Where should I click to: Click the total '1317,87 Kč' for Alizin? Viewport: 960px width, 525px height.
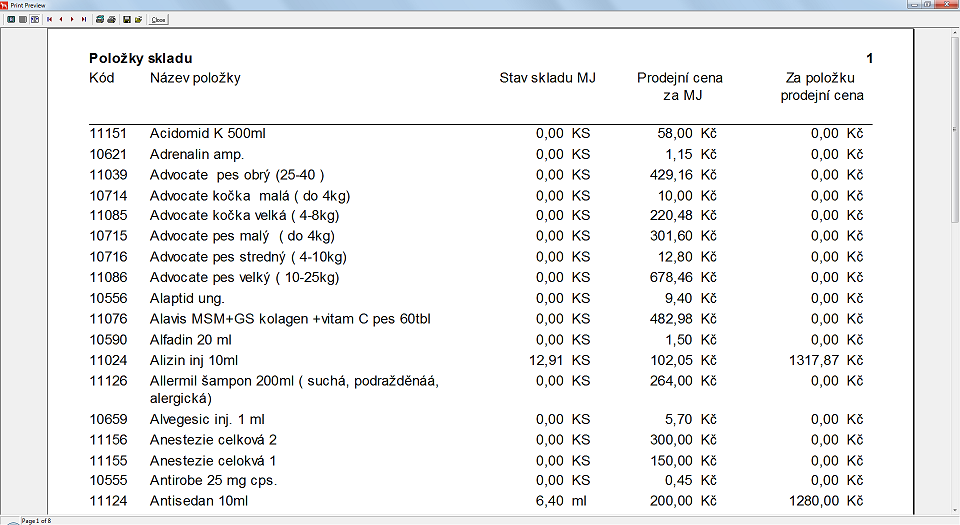pos(826,360)
